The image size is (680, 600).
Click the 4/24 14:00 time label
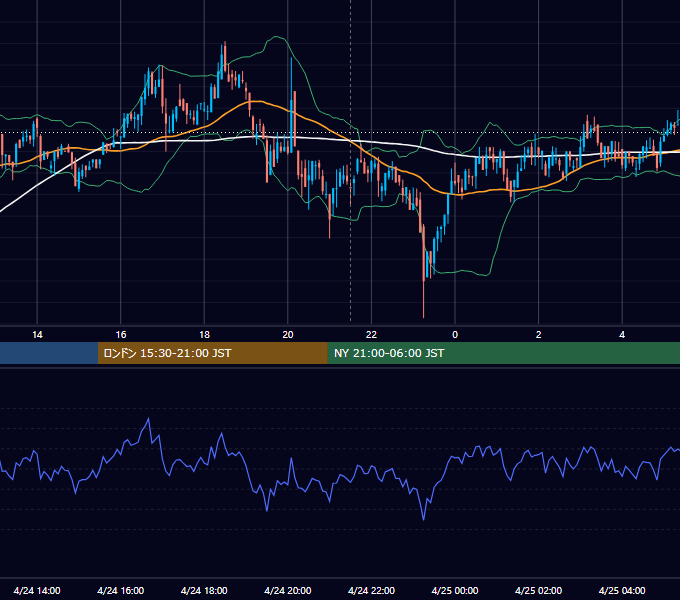[x=37, y=590]
